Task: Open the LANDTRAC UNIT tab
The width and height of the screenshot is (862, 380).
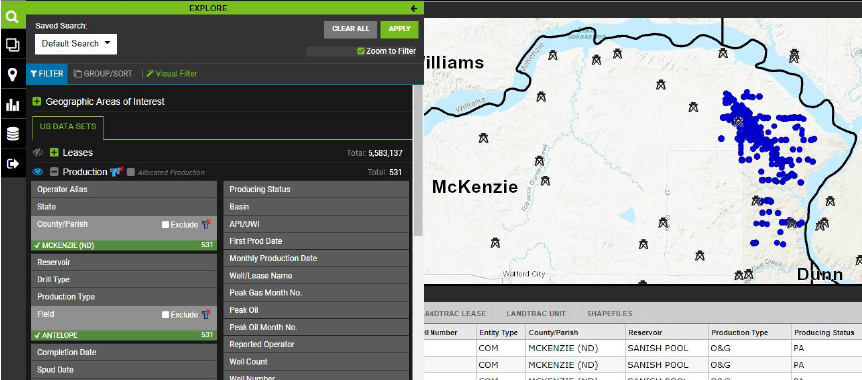Action: pos(536,313)
